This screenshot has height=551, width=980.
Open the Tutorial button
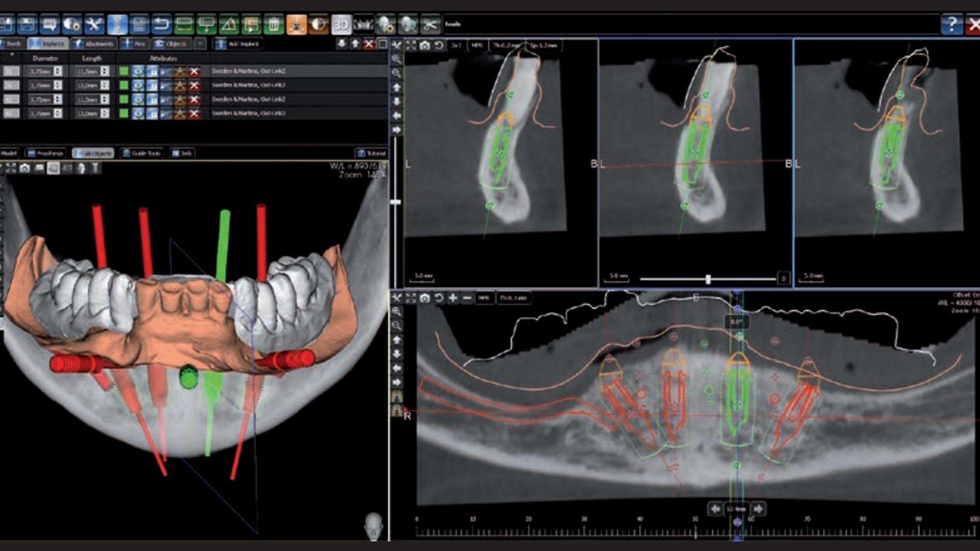[x=371, y=153]
